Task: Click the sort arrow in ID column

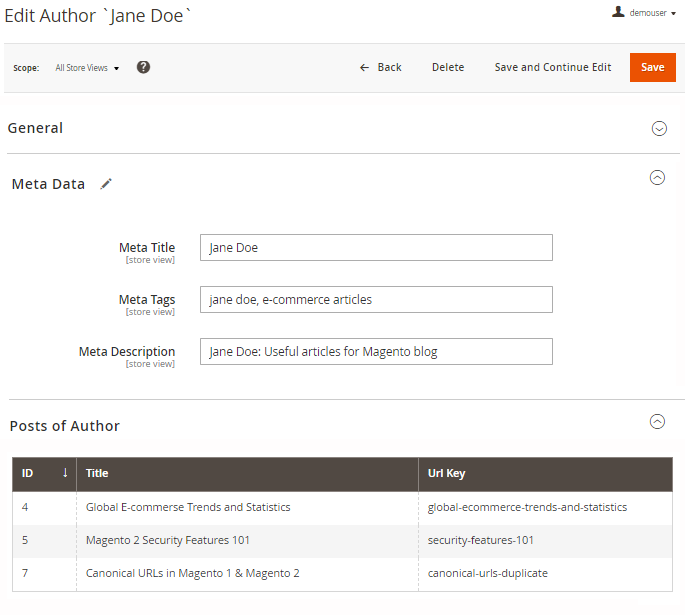Action: pos(65,473)
